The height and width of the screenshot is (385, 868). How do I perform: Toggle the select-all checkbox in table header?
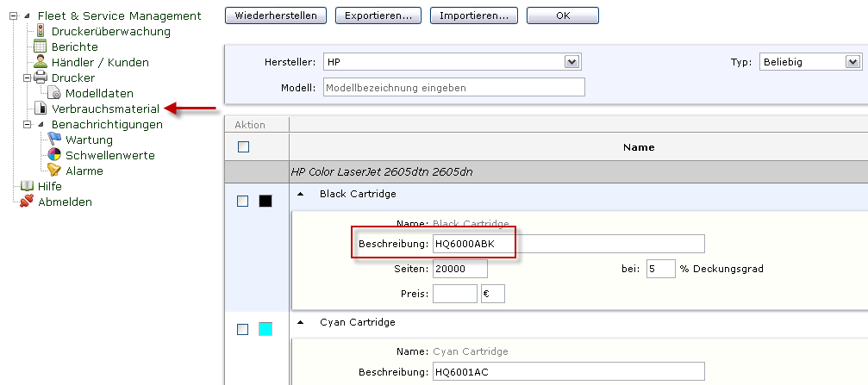click(243, 147)
